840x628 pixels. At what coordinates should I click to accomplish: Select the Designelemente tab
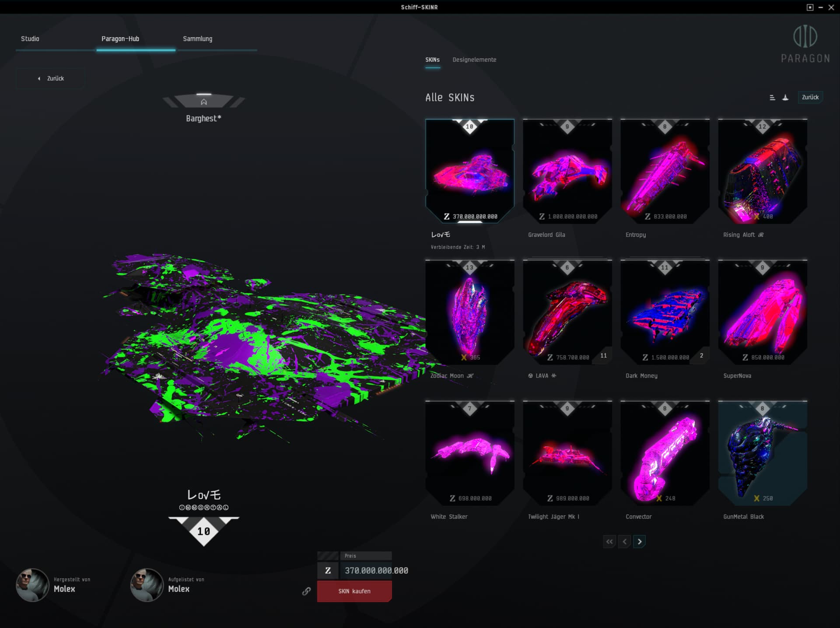click(x=474, y=60)
